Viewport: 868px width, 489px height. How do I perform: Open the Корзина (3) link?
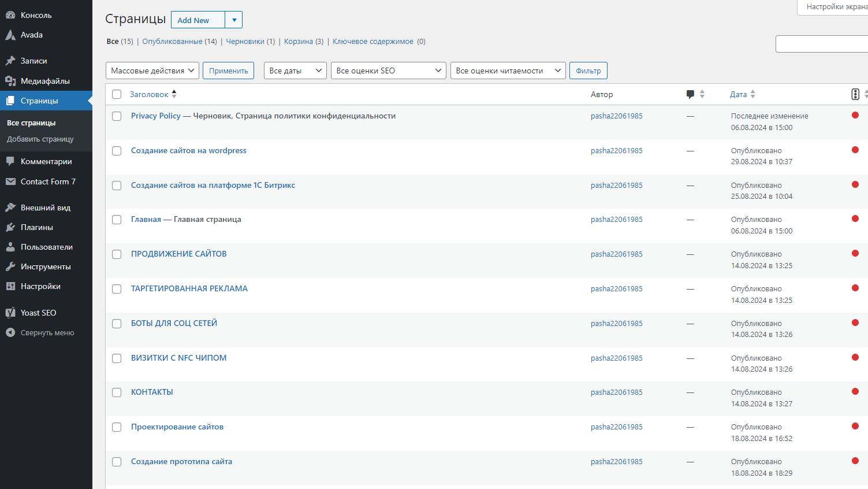(304, 41)
